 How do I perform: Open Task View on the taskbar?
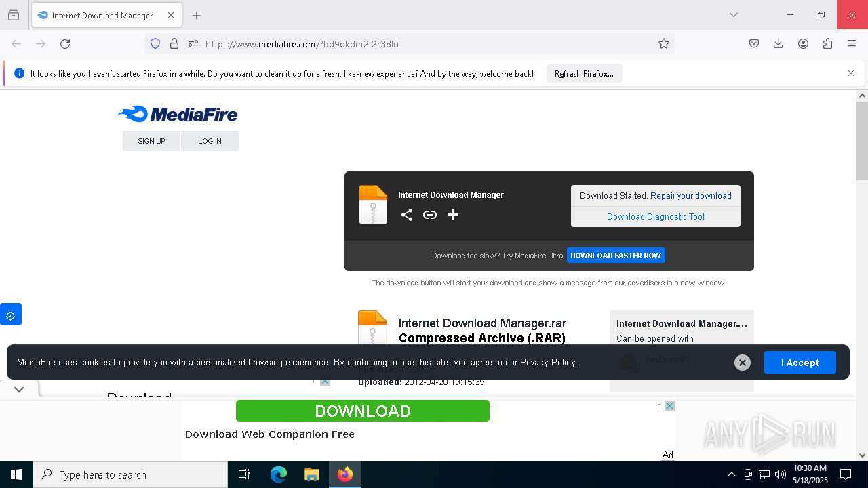pyautogui.click(x=244, y=474)
